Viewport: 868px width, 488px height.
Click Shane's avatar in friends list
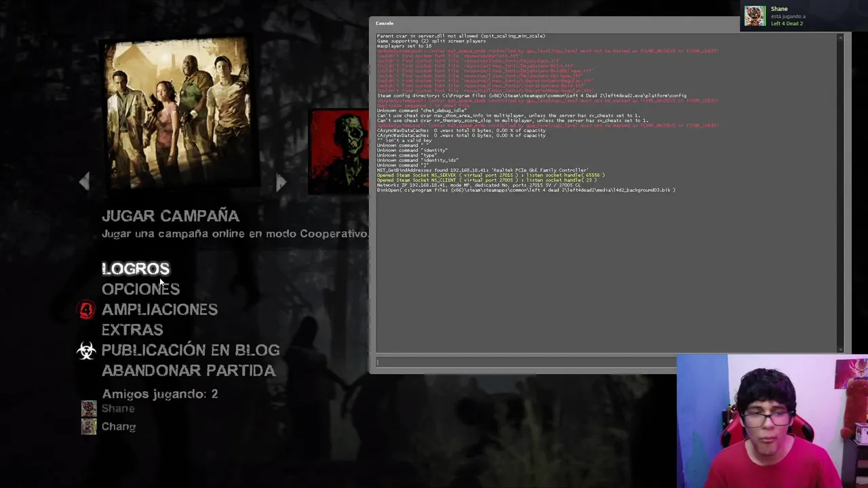tap(89, 409)
